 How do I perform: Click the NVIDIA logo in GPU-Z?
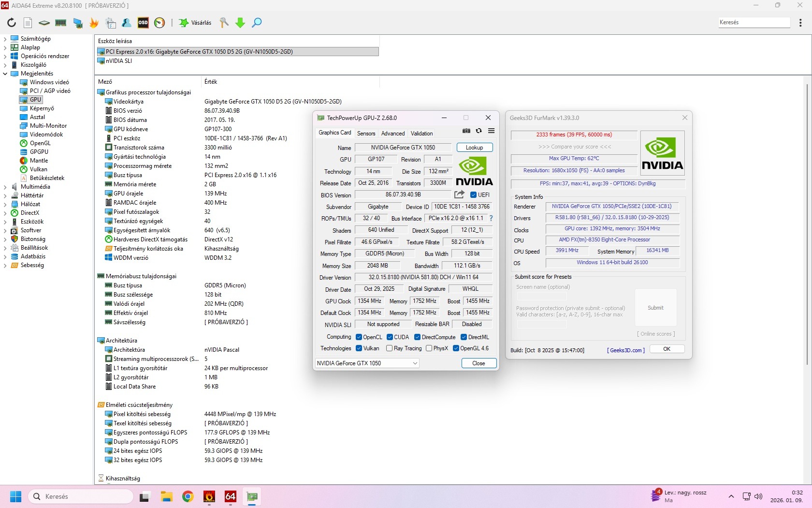474,171
